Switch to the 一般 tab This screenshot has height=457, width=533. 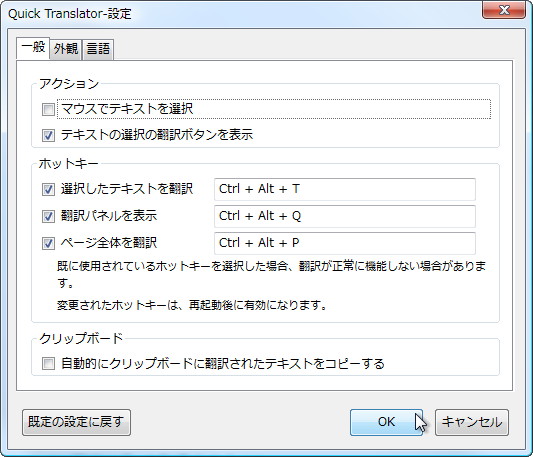pos(33,48)
